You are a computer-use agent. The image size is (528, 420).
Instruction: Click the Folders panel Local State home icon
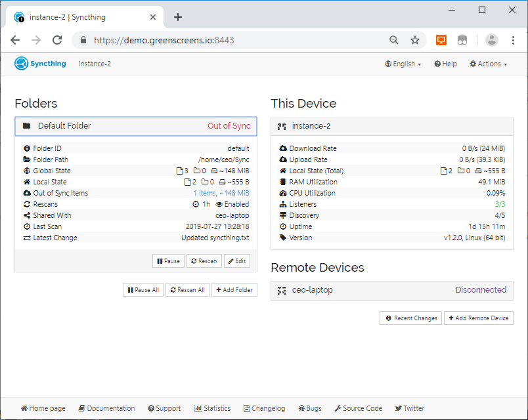click(27, 182)
